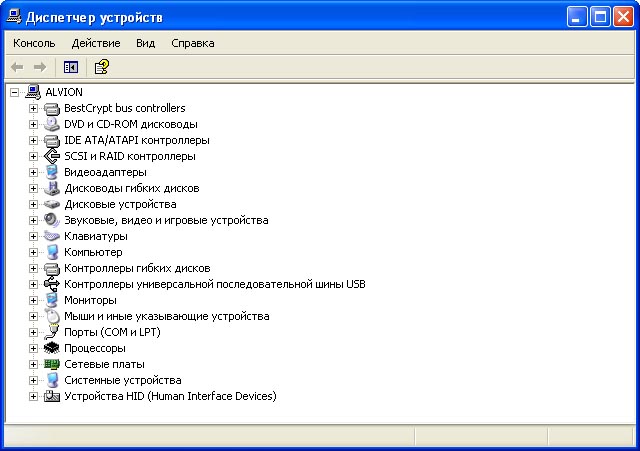Select the Мониторы tree item
The height and width of the screenshot is (451, 640).
point(90,300)
